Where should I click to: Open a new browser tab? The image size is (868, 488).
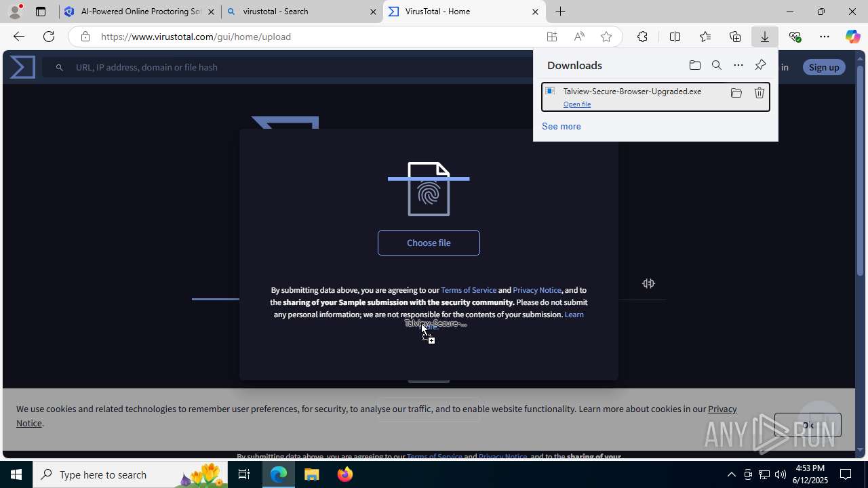point(560,12)
